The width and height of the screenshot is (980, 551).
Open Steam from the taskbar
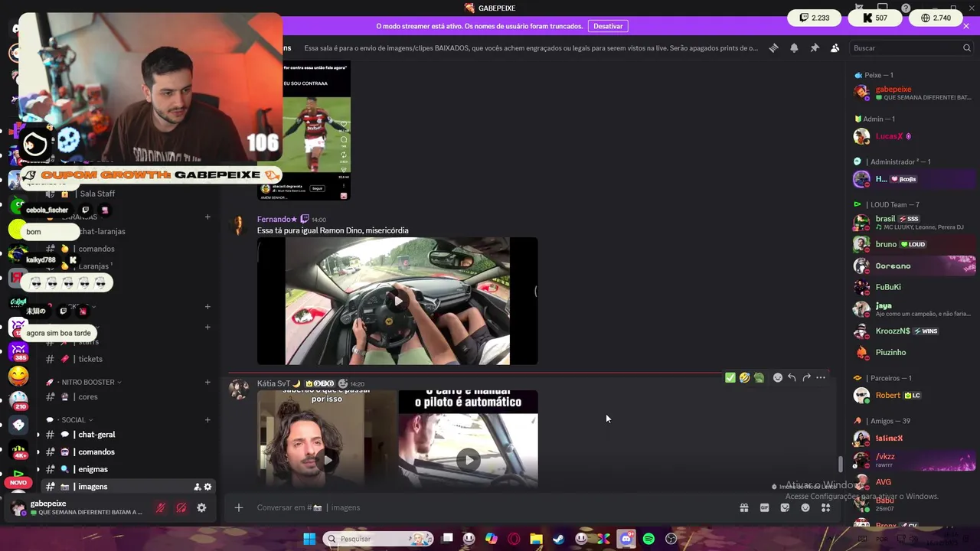[559, 539]
